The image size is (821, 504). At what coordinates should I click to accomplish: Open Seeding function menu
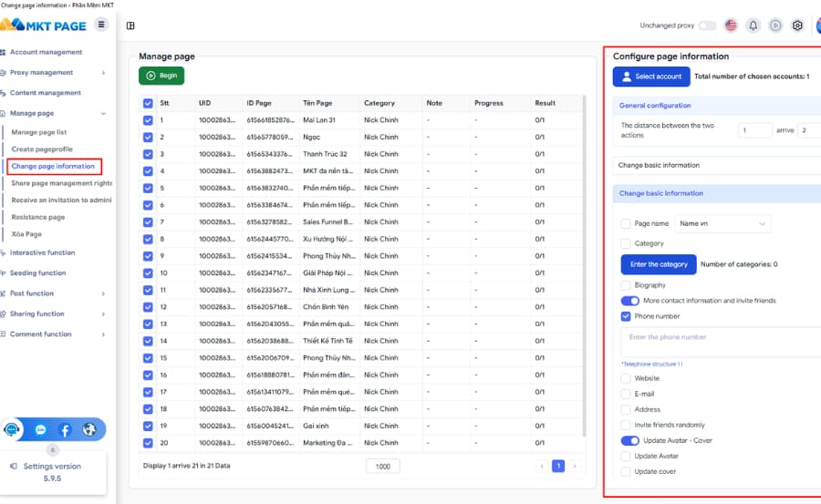(37, 273)
